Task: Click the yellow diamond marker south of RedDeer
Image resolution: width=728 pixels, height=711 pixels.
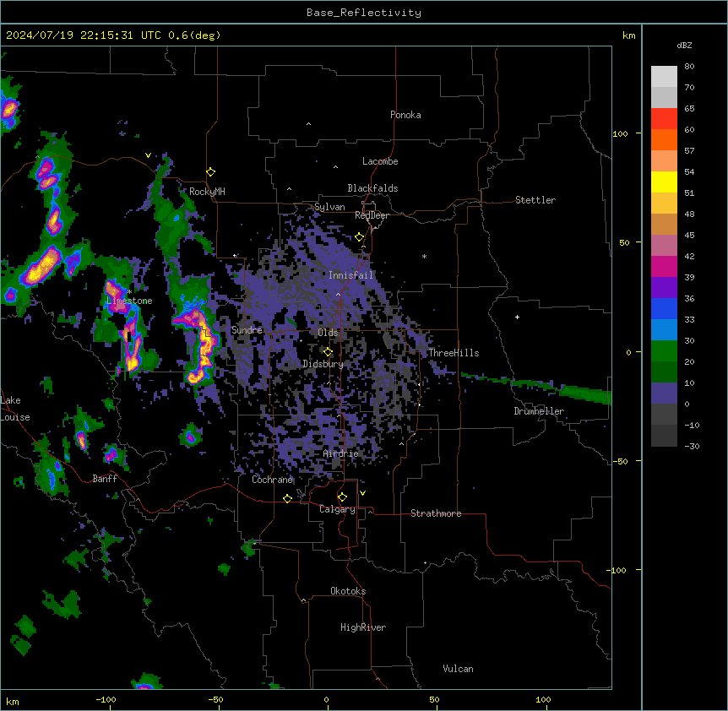Action: tap(359, 237)
